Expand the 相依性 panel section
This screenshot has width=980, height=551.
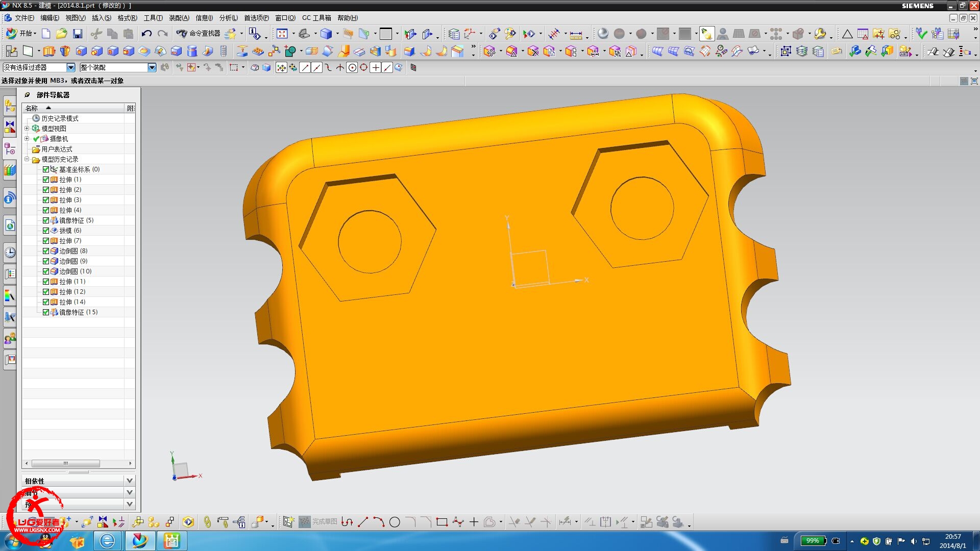79,481
